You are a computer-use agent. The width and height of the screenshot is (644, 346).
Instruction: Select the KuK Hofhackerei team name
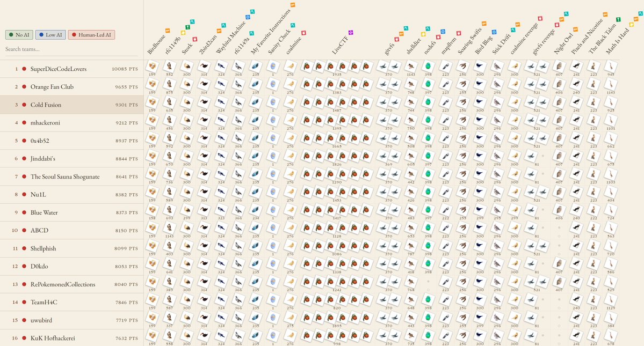point(53,338)
